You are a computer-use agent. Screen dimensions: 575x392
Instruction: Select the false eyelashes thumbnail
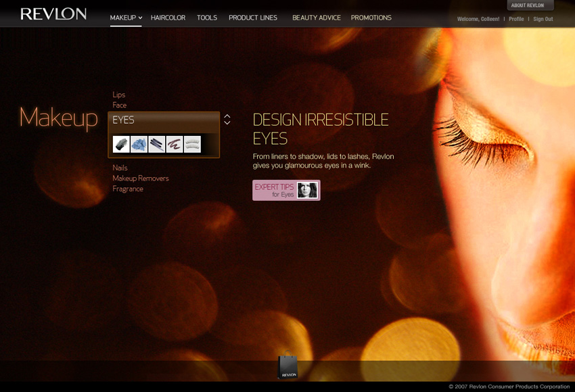[192, 145]
